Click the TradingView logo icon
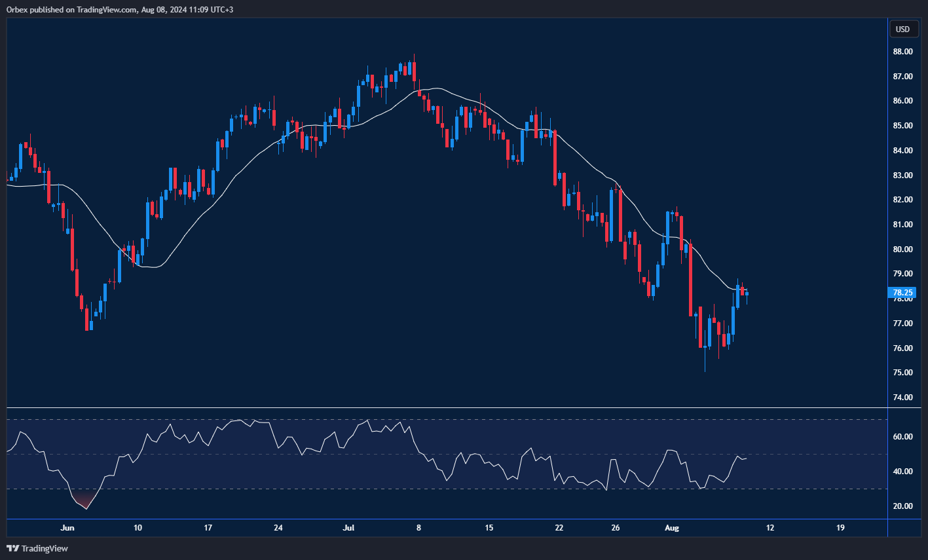 point(12,548)
